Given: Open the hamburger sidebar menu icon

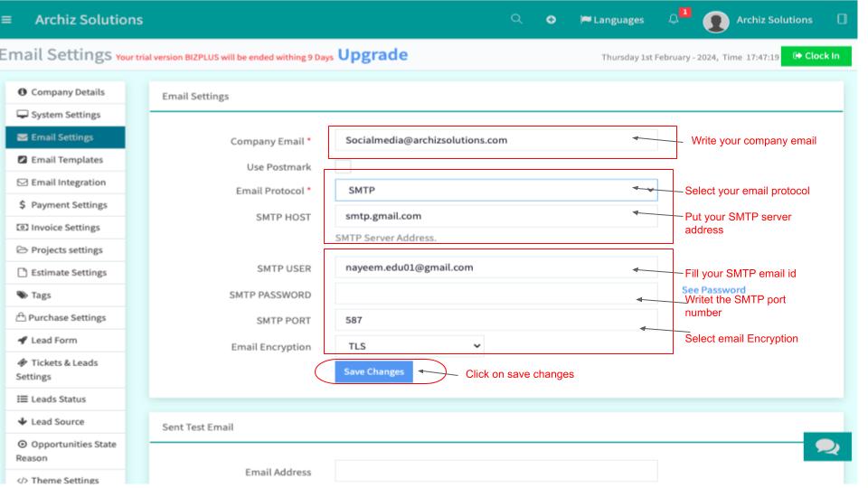Looking at the screenshot, I should tap(7, 20).
